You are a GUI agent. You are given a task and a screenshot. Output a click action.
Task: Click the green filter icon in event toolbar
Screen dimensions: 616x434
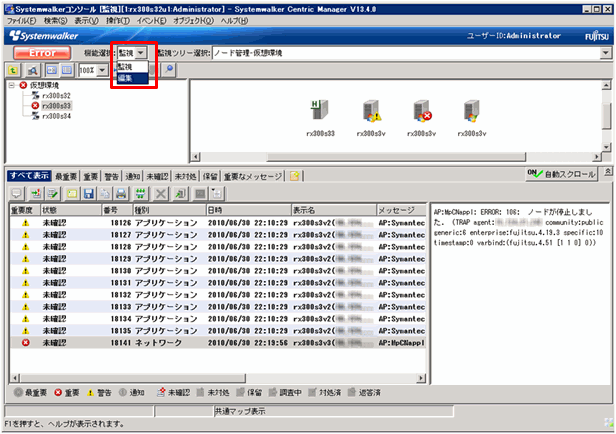140,193
